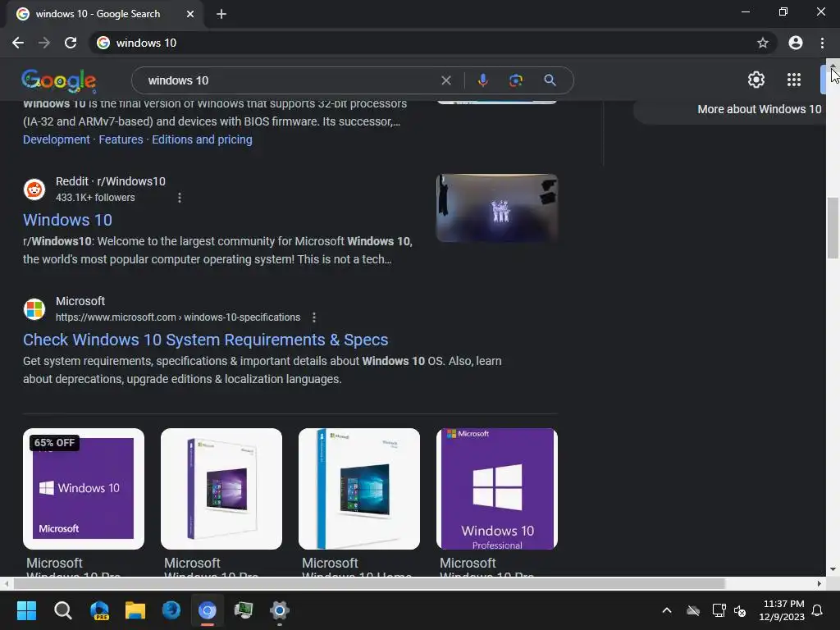Viewport: 840px width, 630px height.
Task: Open the Chrome profile menu
Action: coord(796,43)
